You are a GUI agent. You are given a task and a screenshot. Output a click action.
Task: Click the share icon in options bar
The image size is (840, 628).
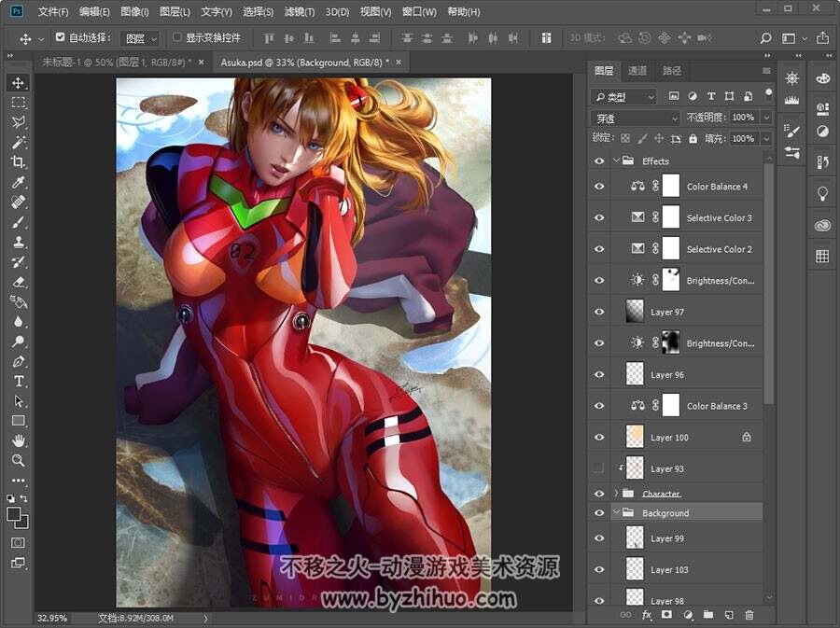pos(822,38)
